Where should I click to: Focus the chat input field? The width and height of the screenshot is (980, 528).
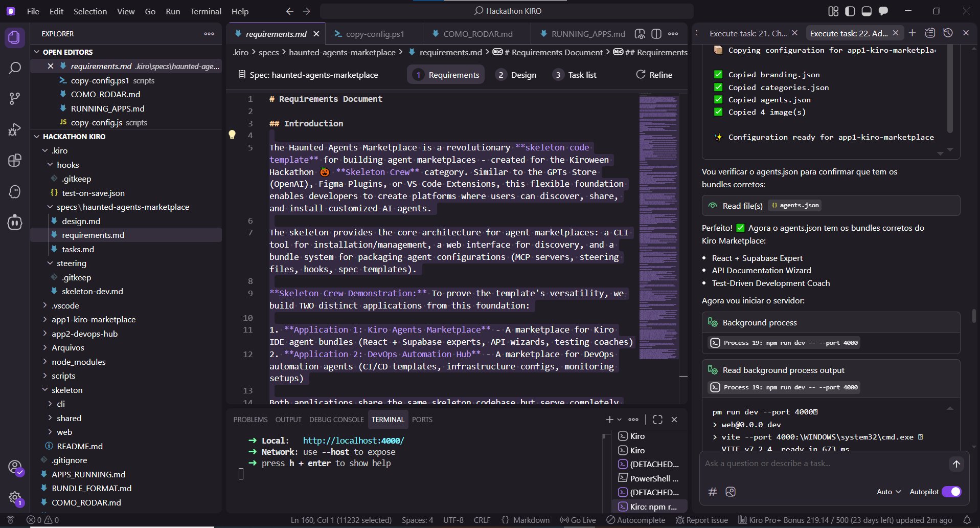823,464
